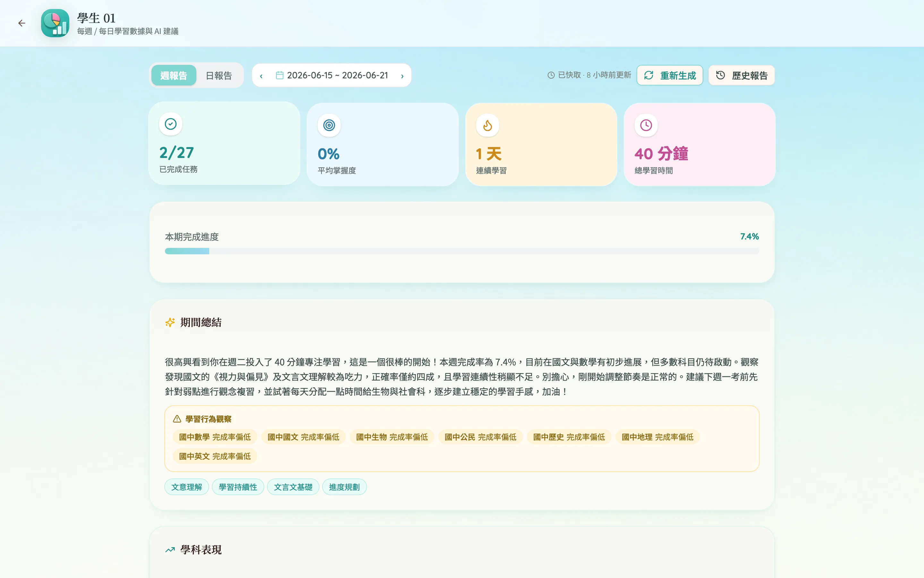Click the 國中國文 完成率偏低 tag
The height and width of the screenshot is (578, 924).
(x=304, y=437)
